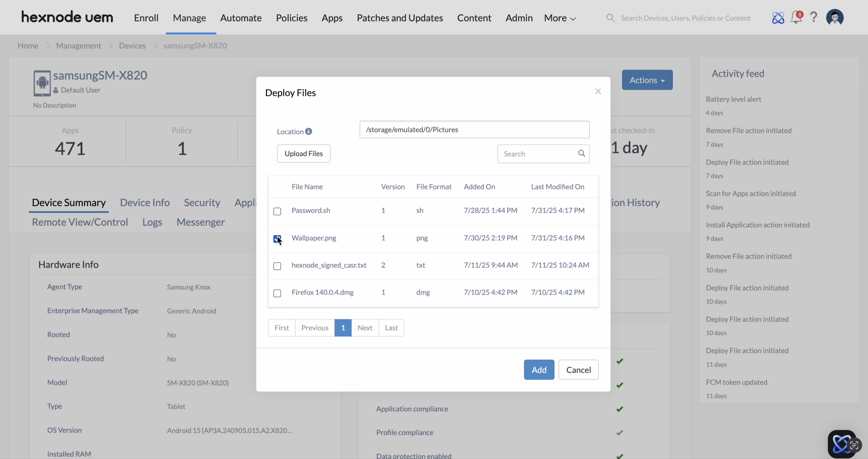
Task: Click Scan for Apps action initiated entry
Action: point(751,193)
